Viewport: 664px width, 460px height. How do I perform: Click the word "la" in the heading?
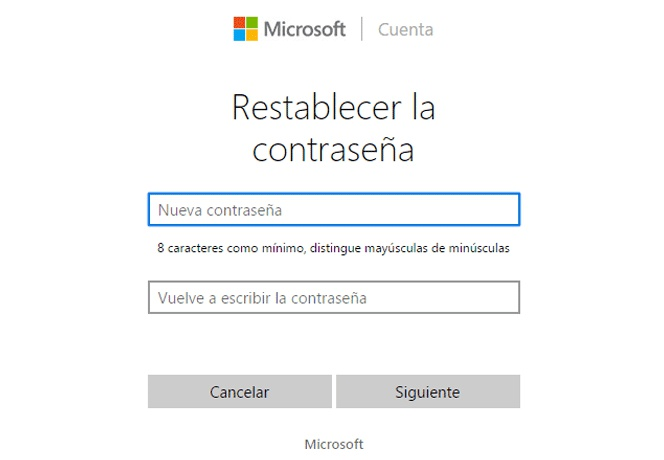tap(421, 107)
